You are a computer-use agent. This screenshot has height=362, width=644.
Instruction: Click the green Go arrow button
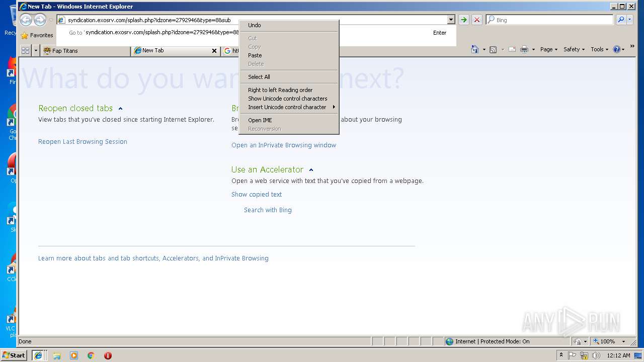(464, 20)
